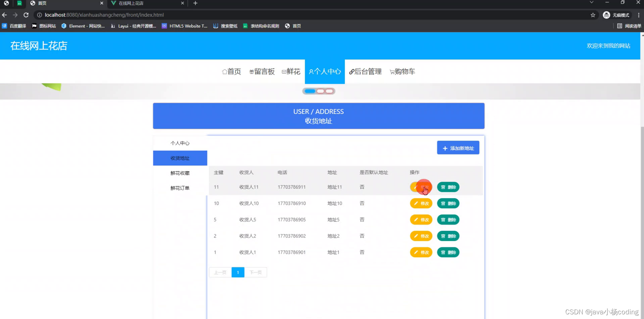Go to 首页 in site navigation
644x319 pixels.
(x=232, y=72)
